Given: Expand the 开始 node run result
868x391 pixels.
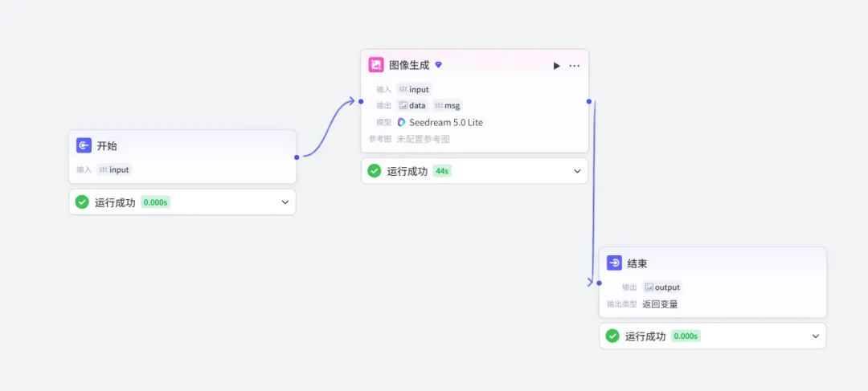Looking at the screenshot, I should (285, 202).
